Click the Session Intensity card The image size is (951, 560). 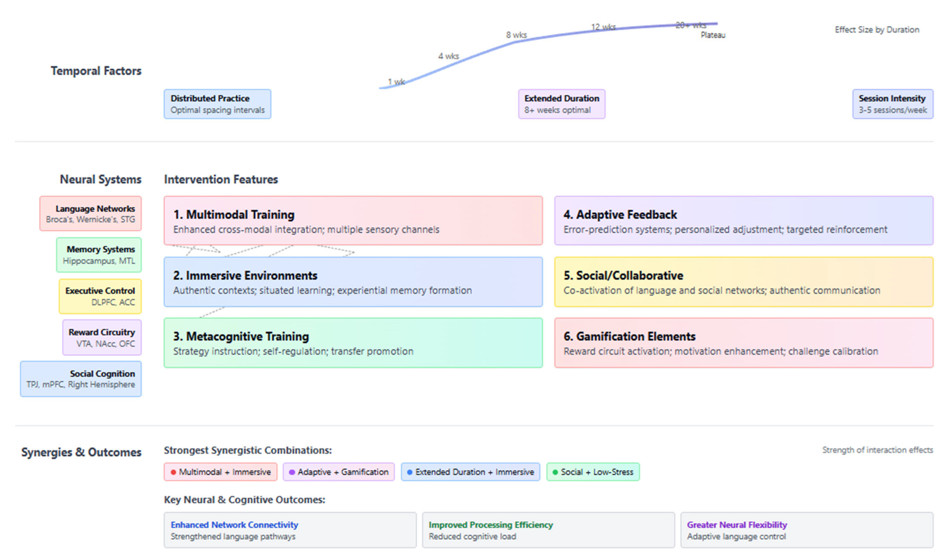(x=893, y=104)
